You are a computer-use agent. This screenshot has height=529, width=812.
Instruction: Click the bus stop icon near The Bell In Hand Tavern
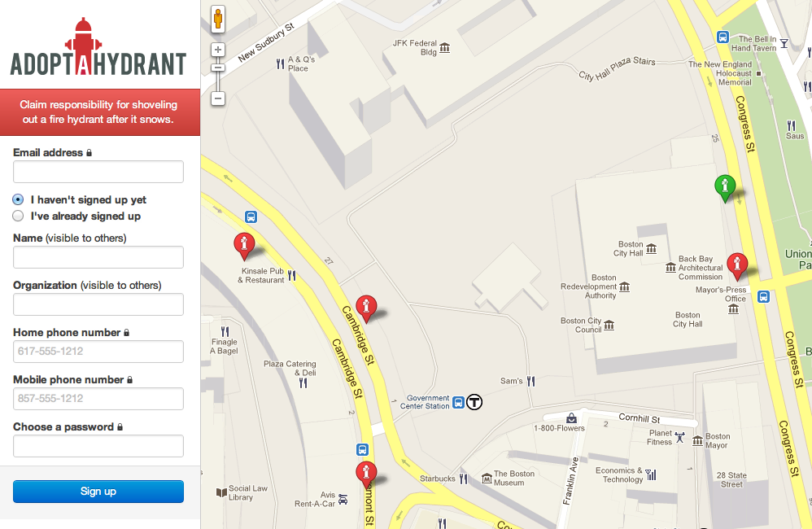coord(723,37)
